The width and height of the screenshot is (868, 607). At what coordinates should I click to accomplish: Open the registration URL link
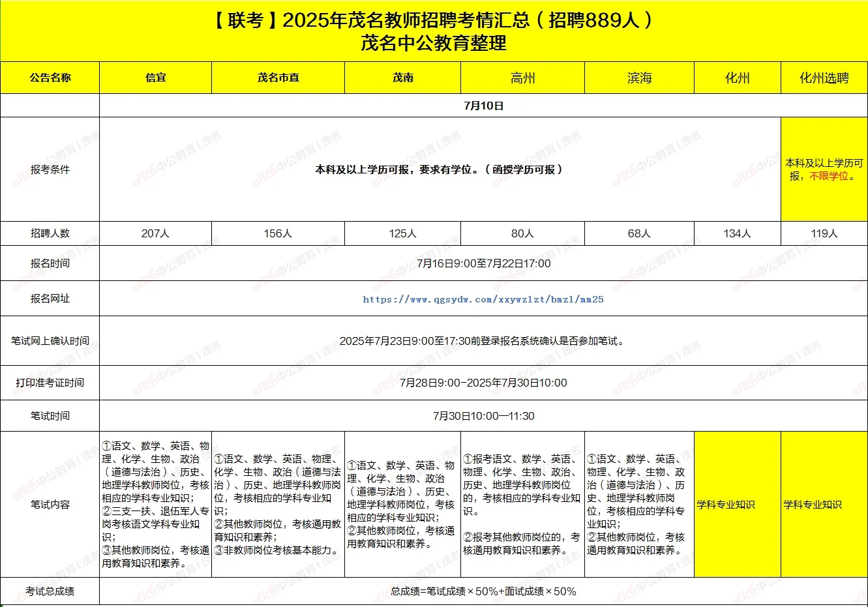[x=483, y=299]
